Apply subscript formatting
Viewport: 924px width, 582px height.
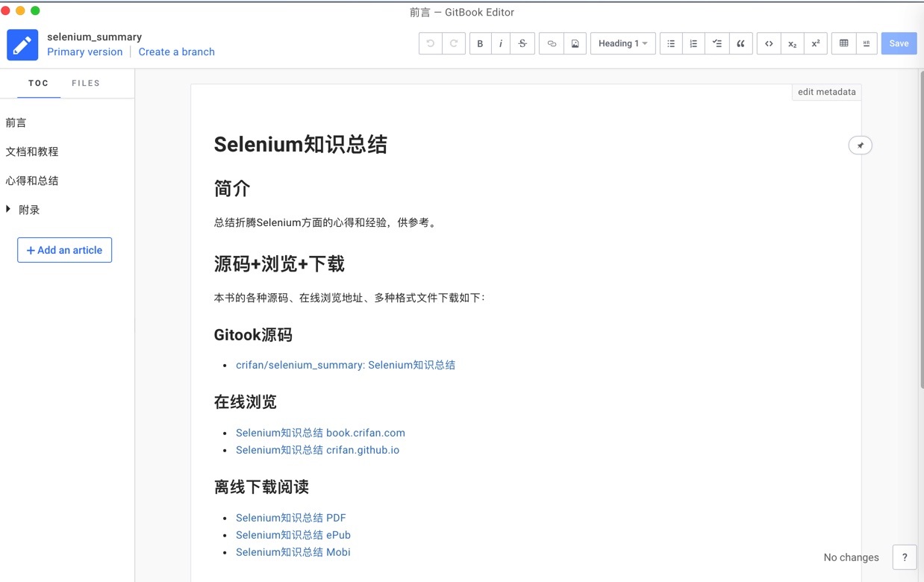pos(792,43)
